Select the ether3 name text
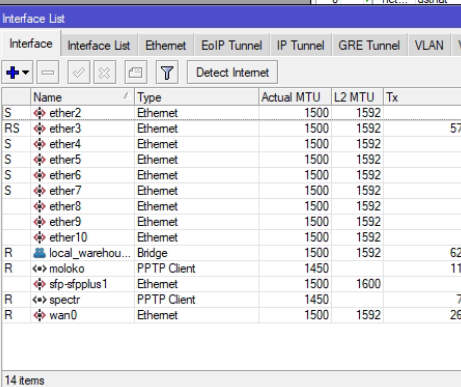 65,128
